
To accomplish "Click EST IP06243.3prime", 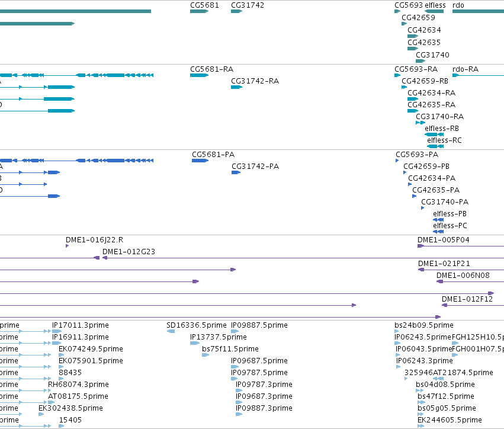I will click(x=399, y=367).
